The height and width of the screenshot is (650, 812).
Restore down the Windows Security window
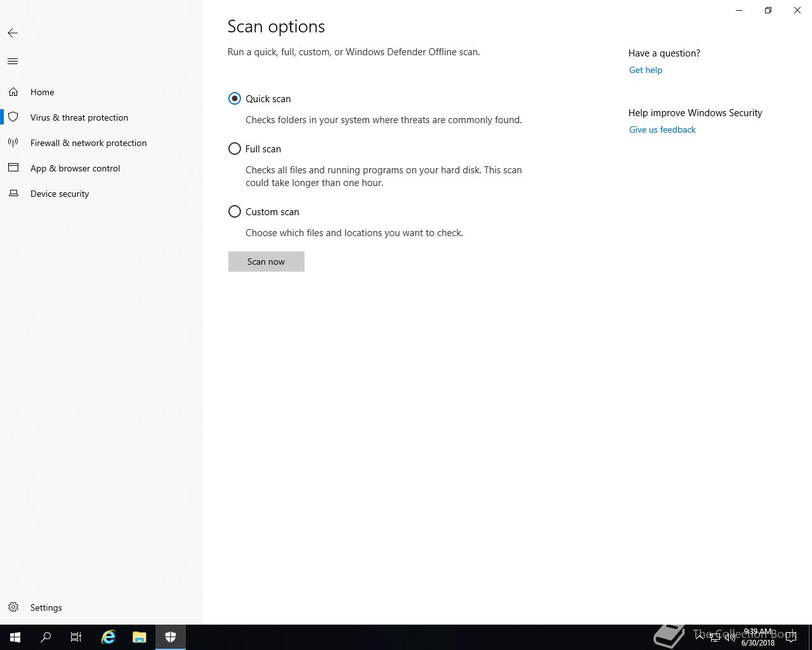pyautogui.click(x=768, y=10)
